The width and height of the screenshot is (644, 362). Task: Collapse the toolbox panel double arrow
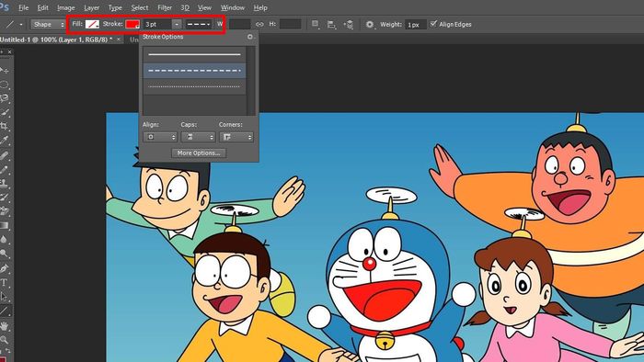click(2, 52)
